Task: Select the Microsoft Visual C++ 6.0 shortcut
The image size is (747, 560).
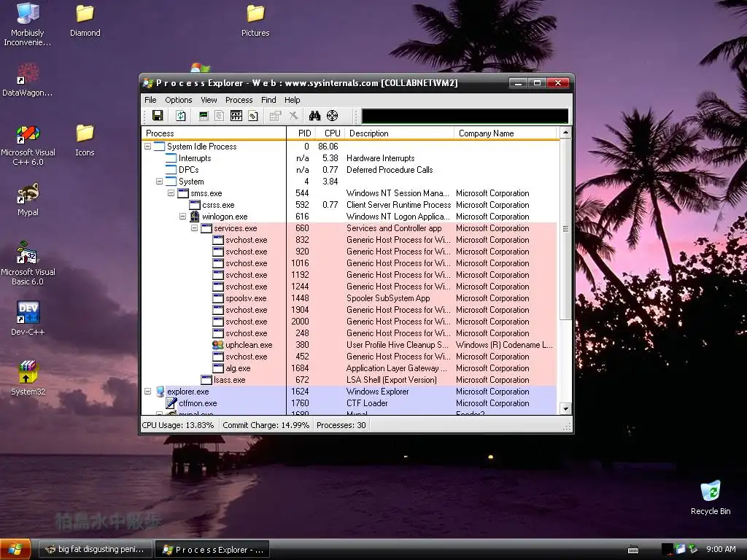Action: click(x=28, y=145)
